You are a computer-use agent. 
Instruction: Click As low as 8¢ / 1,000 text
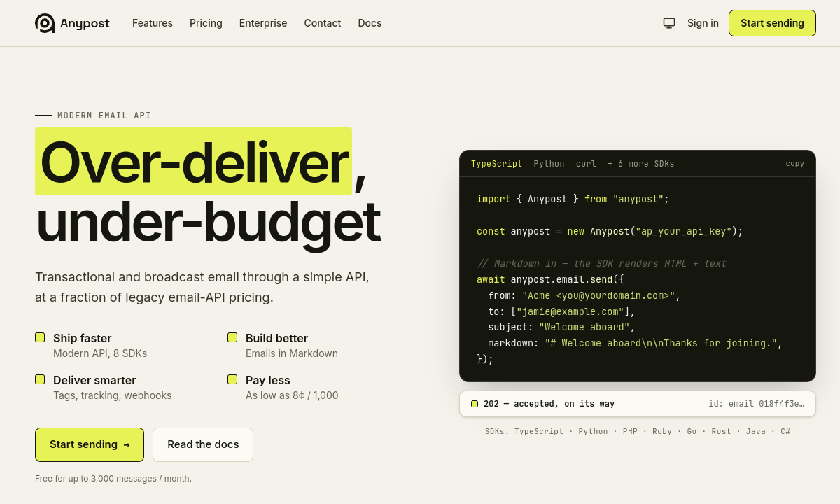click(x=292, y=395)
